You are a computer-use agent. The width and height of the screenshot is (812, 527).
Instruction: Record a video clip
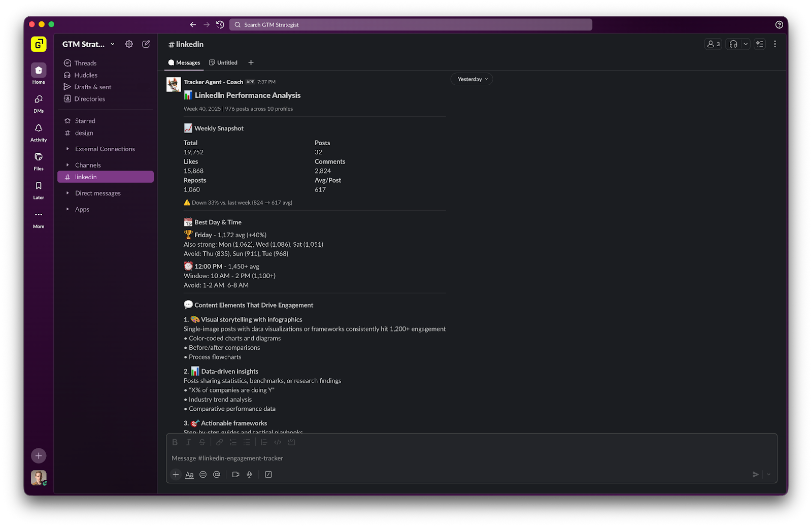235,474
